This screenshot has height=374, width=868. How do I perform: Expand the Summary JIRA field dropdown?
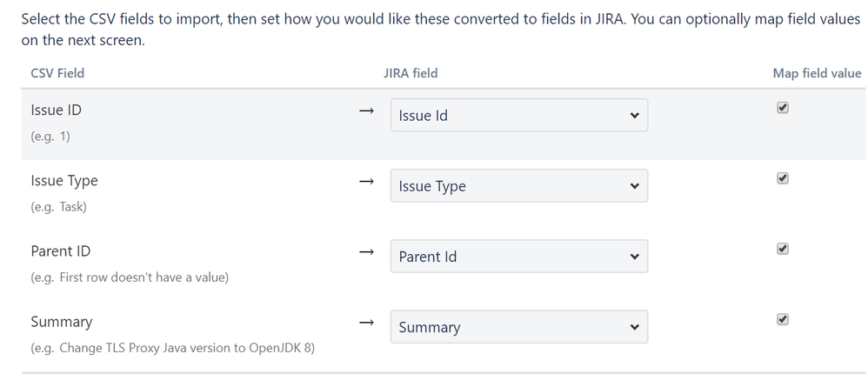pyautogui.click(x=518, y=327)
